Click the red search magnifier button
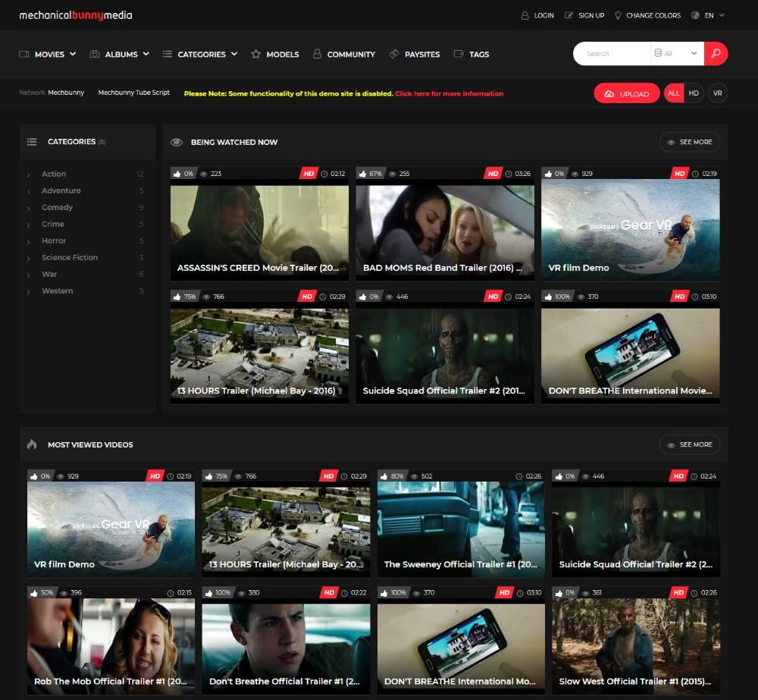The image size is (758, 700). 716,54
